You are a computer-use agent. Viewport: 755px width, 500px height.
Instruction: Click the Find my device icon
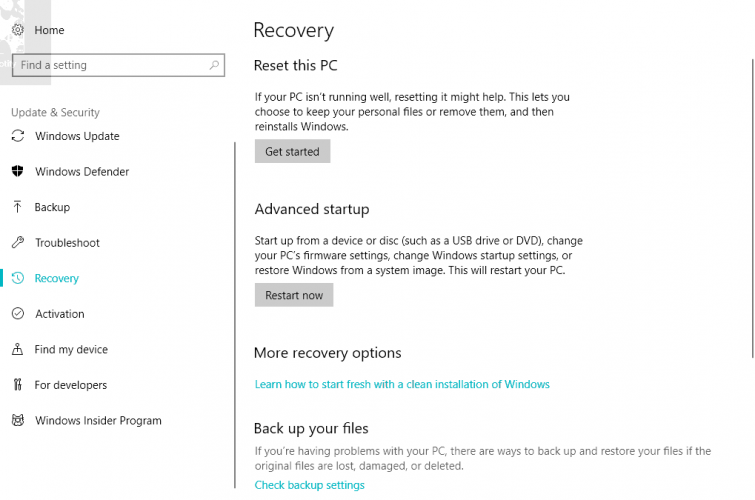click(x=17, y=350)
